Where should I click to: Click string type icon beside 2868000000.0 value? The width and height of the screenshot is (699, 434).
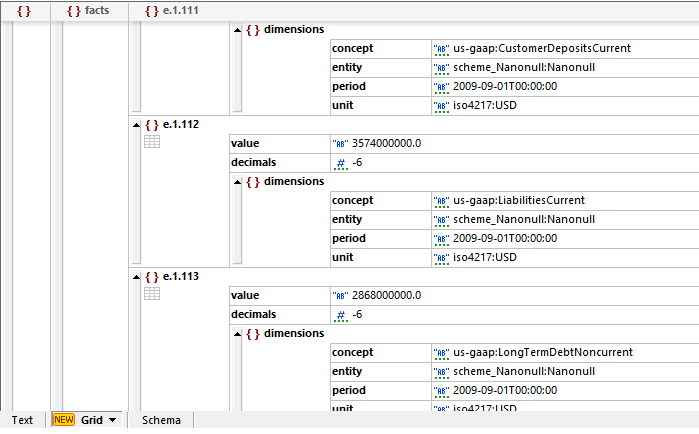point(338,296)
